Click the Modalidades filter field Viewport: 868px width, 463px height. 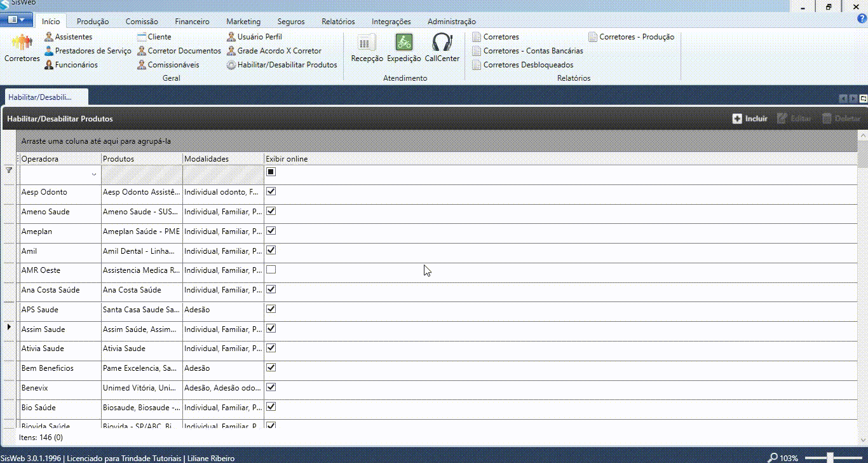pos(223,174)
